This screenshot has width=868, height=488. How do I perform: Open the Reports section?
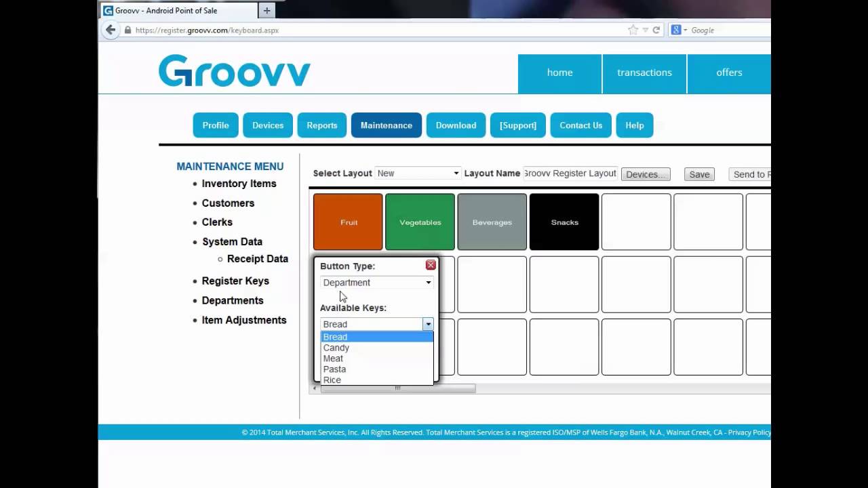(x=322, y=125)
